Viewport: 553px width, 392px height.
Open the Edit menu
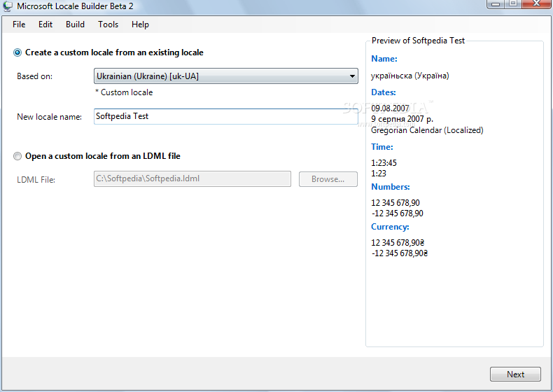click(x=45, y=24)
